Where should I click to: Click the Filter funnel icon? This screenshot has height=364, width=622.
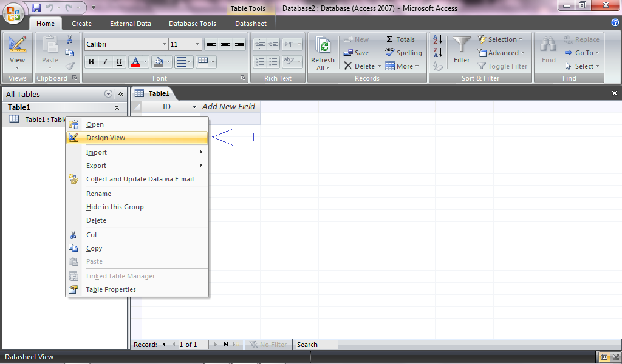[x=462, y=44]
